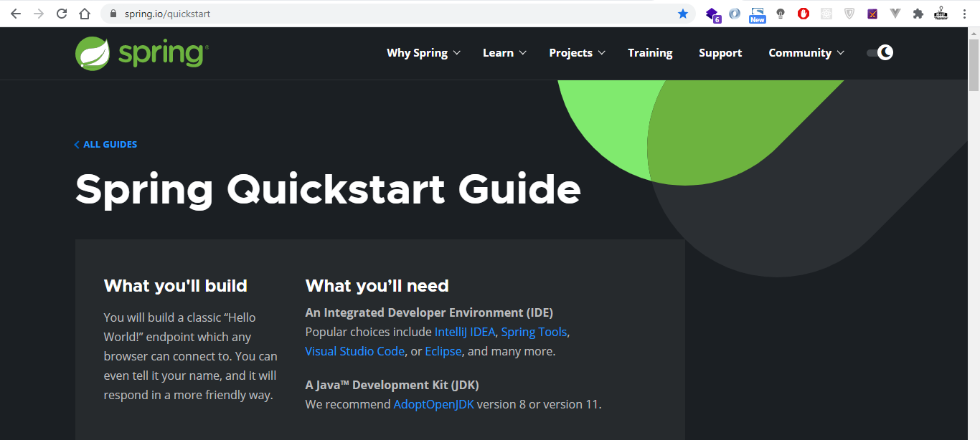
Task: Click An Integrated Developer Environment (IDE) text
Action: pos(429,312)
